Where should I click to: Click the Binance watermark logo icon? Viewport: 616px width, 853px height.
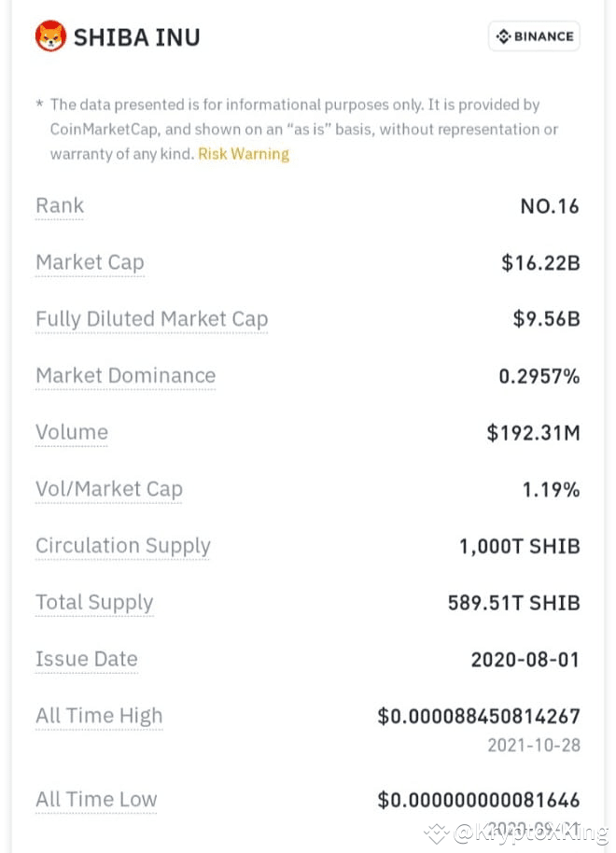[x=437, y=832]
